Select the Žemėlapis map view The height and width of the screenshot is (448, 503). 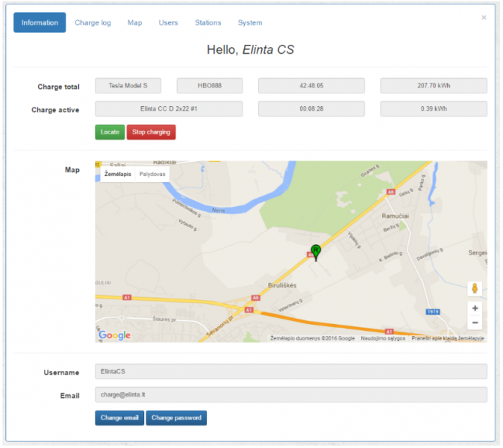[118, 173]
